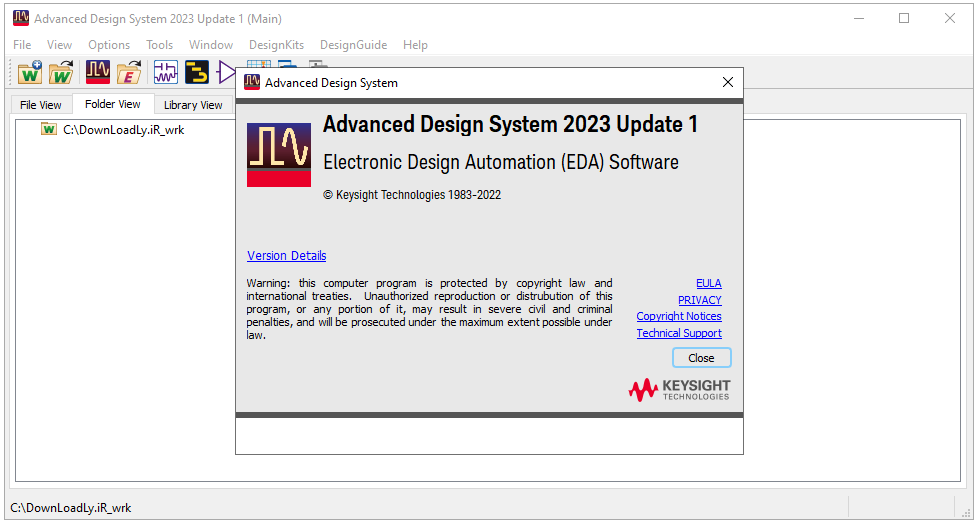
Task: Open the File menu
Action: 22,45
